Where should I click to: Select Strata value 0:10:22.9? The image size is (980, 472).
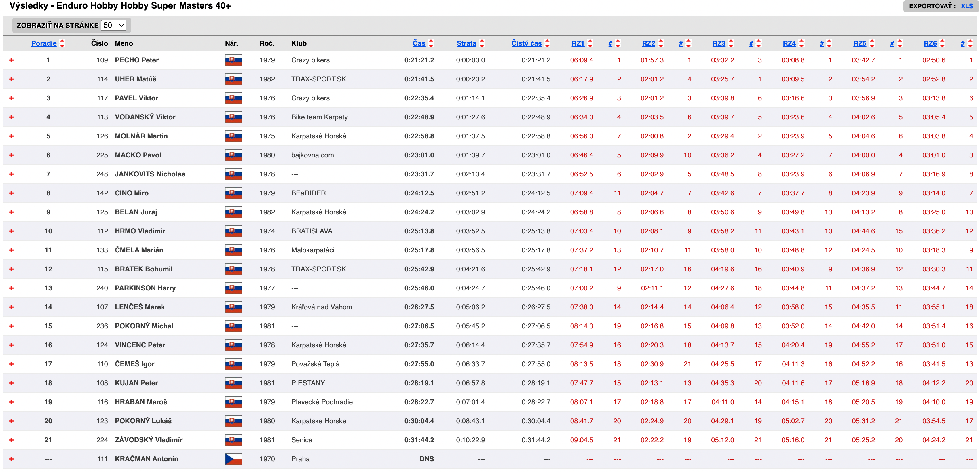pos(471,440)
